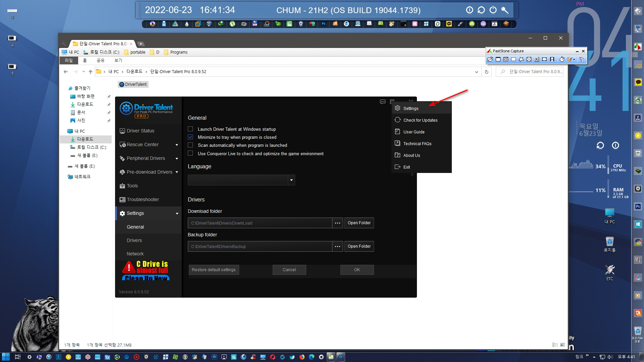Uncheck Minimize to tray when program closed
Image resolution: width=644 pixels, height=362 pixels.
click(191, 137)
